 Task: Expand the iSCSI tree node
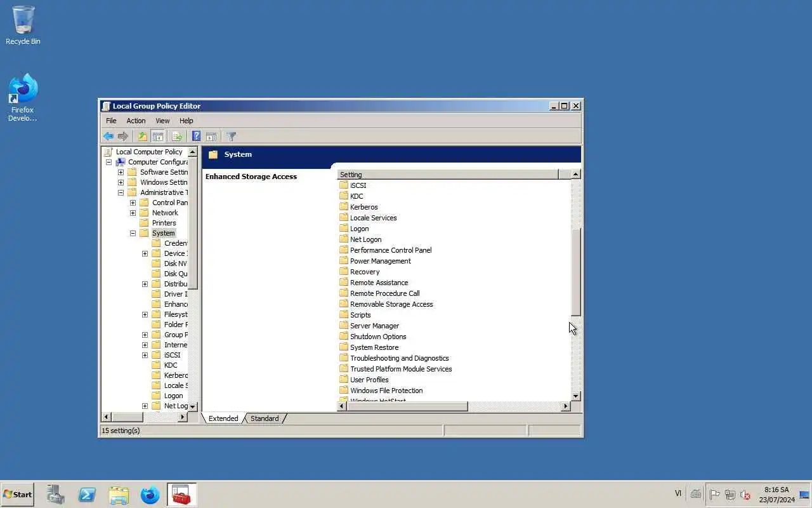(145, 355)
